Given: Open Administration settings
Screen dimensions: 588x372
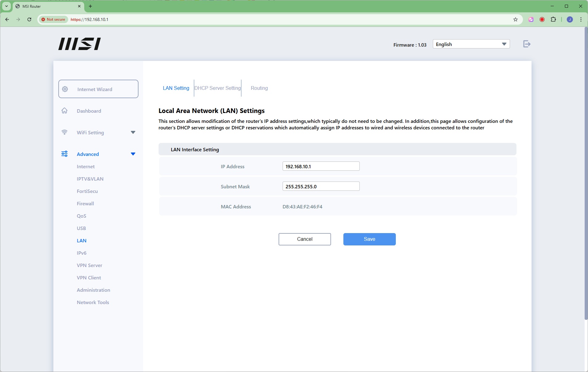Looking at the screenshot, I should (93, 290).
